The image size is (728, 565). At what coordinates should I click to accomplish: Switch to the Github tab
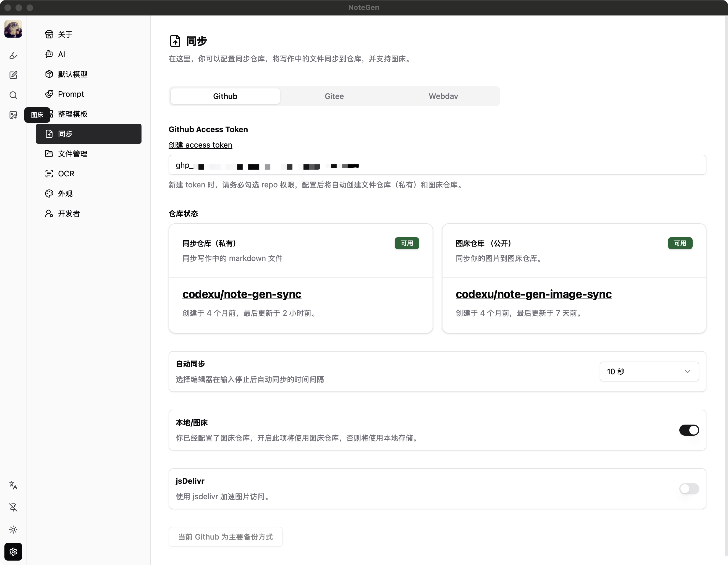pyautogui.click(x=225, y=96)
